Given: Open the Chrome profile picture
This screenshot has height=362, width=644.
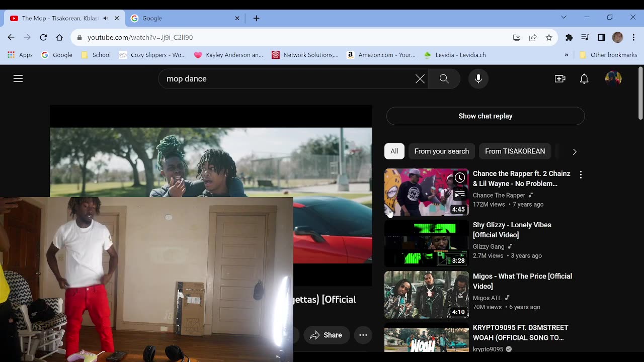Looking at the screenshot, I should click(x=617, y=37).
